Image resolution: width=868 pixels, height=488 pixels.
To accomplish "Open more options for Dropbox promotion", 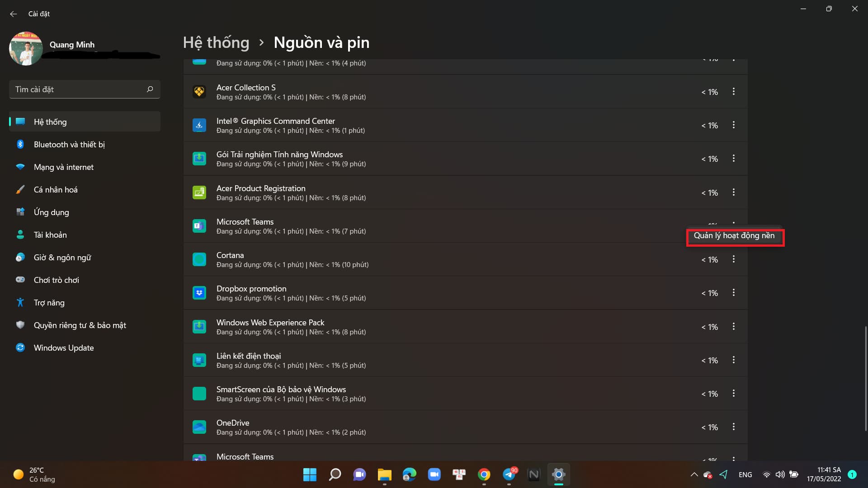I will 733,293.
